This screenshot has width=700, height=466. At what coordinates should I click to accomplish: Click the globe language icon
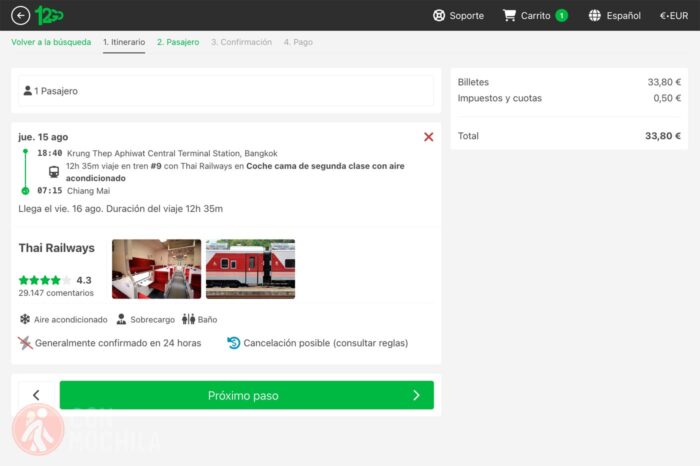pyautogui.click(x=595, y=16)
